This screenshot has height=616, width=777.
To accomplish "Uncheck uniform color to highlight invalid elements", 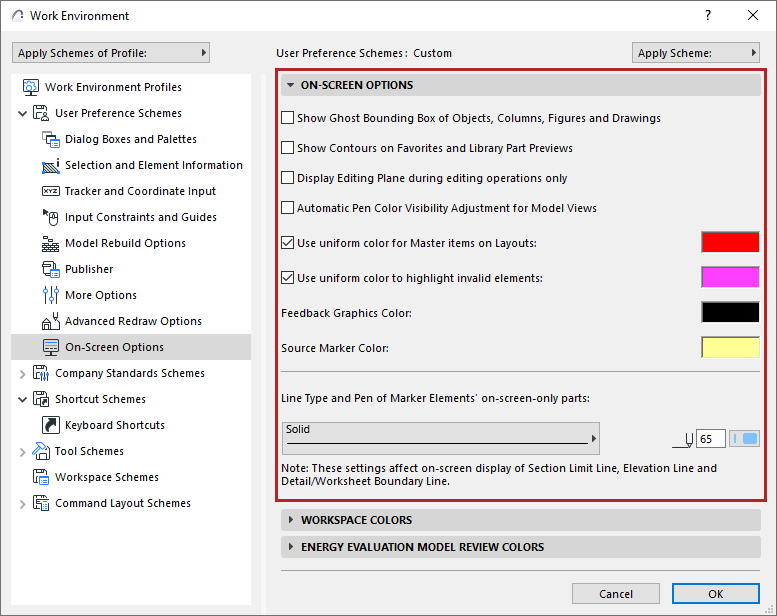I will 287,278.
